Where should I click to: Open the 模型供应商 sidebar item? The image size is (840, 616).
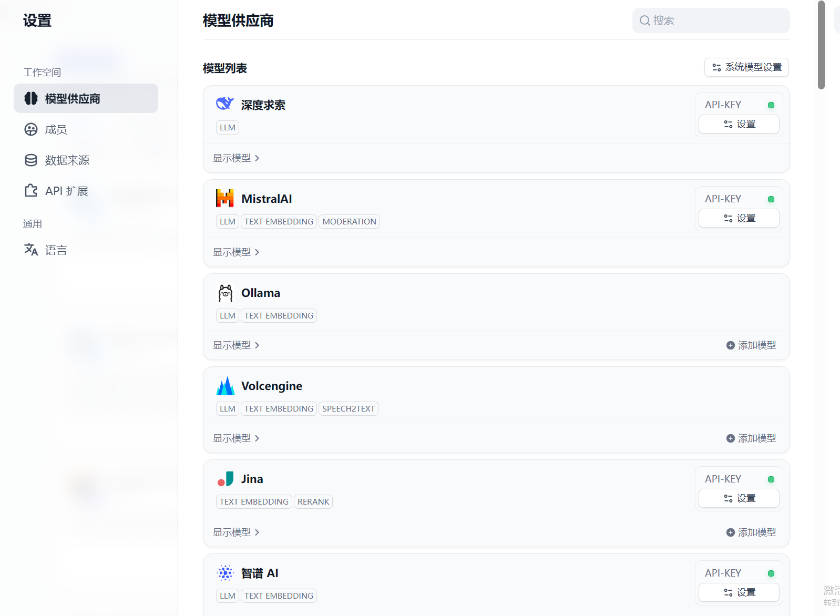click(x=86, y=98)
